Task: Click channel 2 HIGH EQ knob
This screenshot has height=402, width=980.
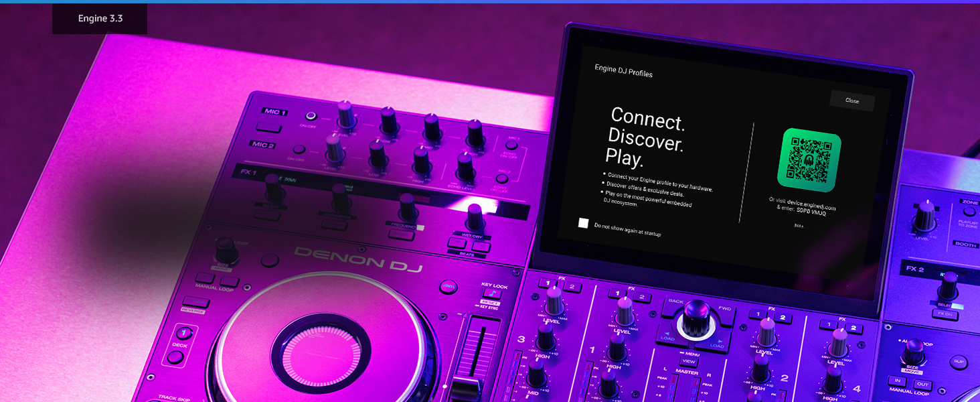Action: coord(760,368)
